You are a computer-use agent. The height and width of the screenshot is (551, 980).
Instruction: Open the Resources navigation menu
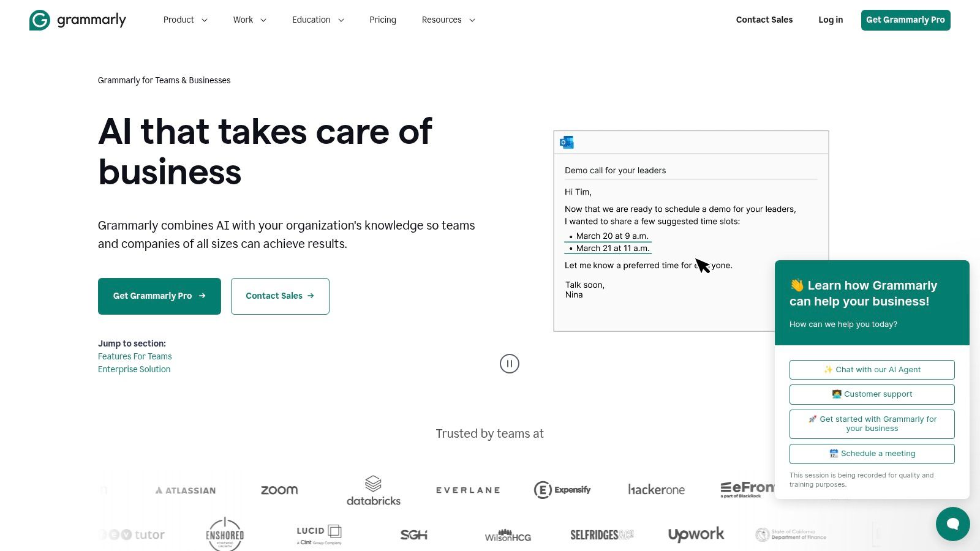coord(448,20)
